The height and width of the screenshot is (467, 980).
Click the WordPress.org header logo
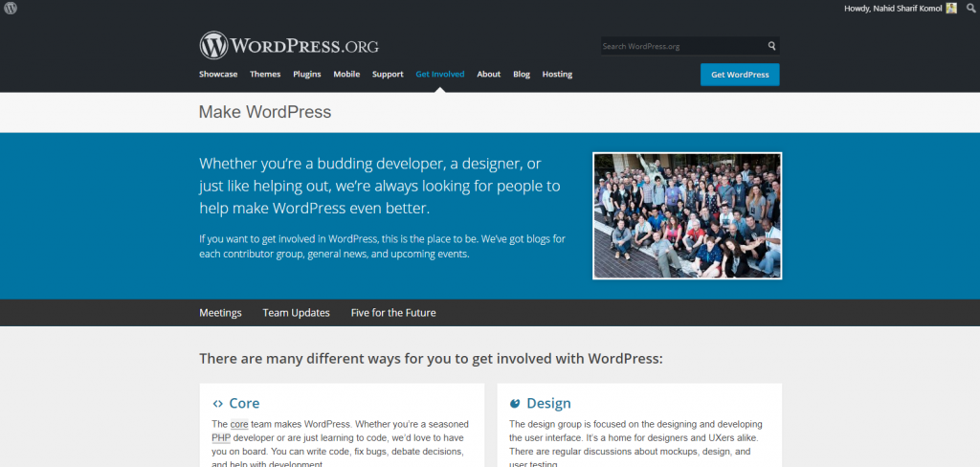point(289,46)
